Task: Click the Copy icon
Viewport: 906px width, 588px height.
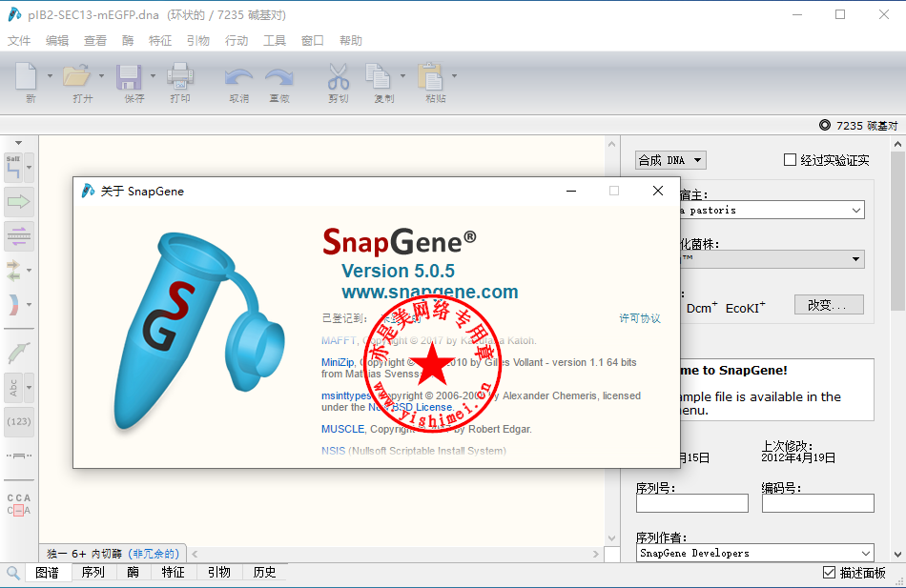Action: click(378, 75)
